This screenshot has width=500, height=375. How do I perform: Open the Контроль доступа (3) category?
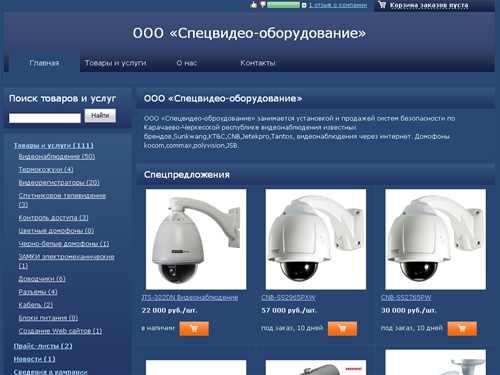click(x=54, y=217)
